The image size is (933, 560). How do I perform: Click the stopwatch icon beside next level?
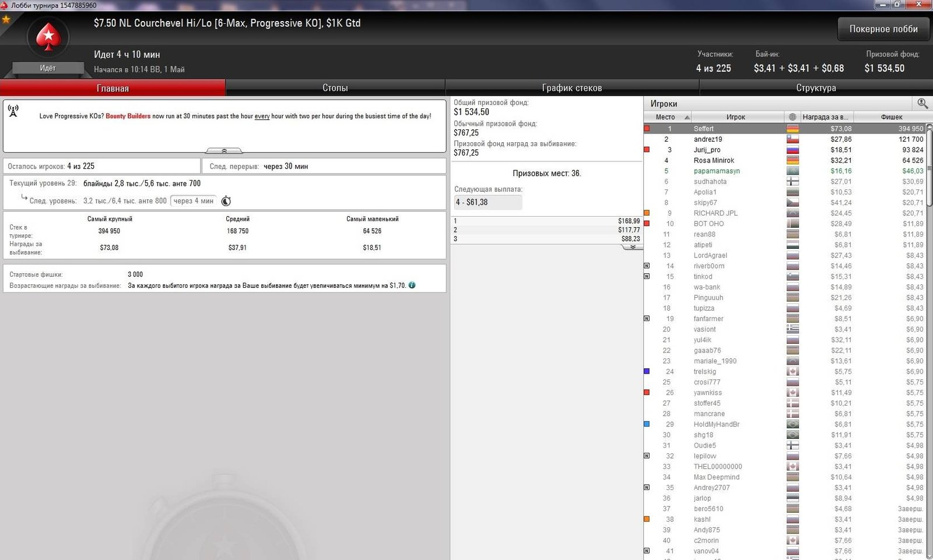pyautogui.click(x=226, y=201)
